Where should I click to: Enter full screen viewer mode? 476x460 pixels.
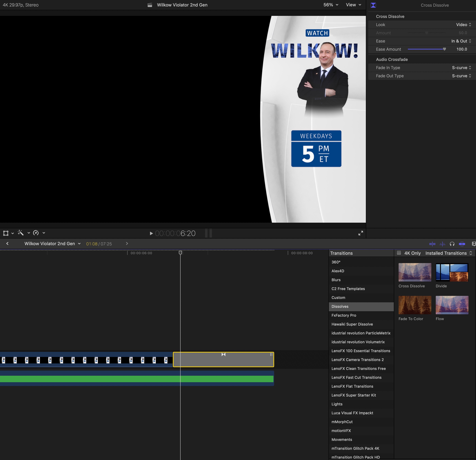pos(361,233)
